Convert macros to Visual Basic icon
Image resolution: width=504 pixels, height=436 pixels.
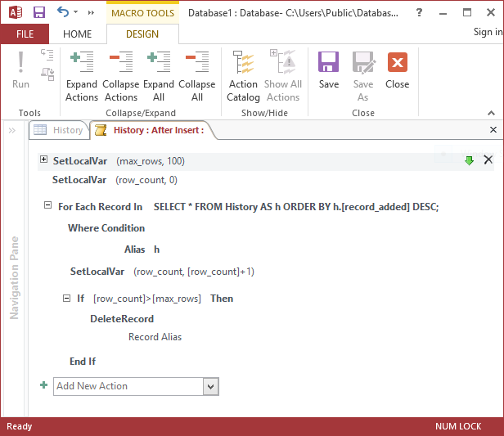pyautogui.click(x=47, y=74)
